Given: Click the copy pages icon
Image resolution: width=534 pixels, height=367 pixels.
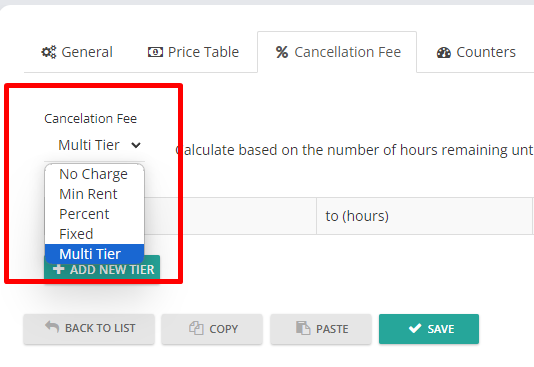Looking at the screenshot, I should coord(196,328).
